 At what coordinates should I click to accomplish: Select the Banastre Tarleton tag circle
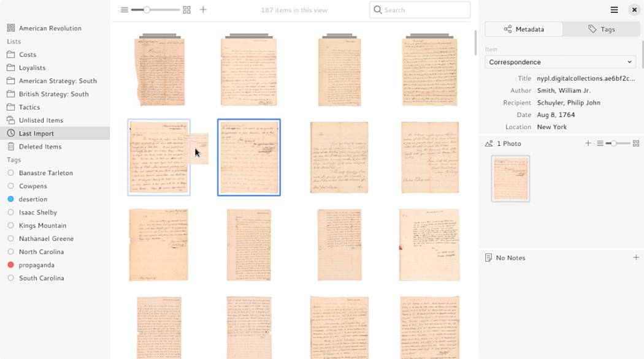[10, 173]
